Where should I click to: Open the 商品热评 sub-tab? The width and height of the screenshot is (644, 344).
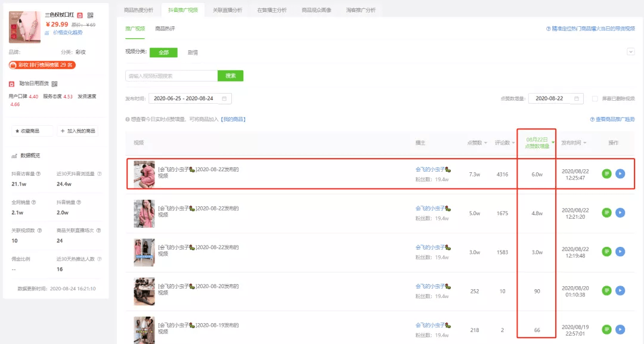(x=165, y=29)
